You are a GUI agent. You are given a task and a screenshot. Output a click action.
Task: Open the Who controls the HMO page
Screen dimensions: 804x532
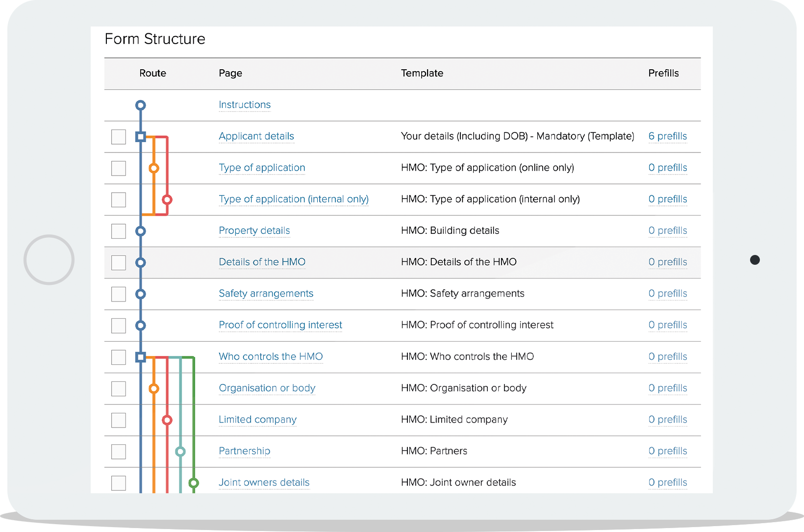tap(271, 356)
